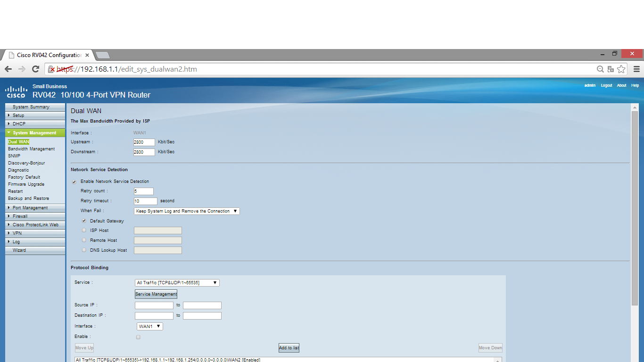
Task: Select Dual WAN in the sidebar
Action: coord(18,142)
